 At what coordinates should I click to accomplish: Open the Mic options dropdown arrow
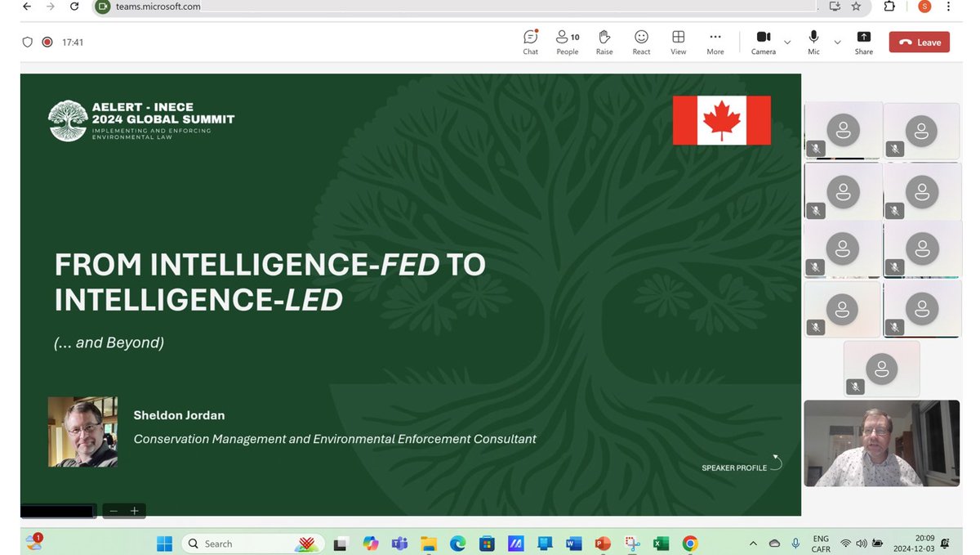pyautogui.click(x=837, y=43)
